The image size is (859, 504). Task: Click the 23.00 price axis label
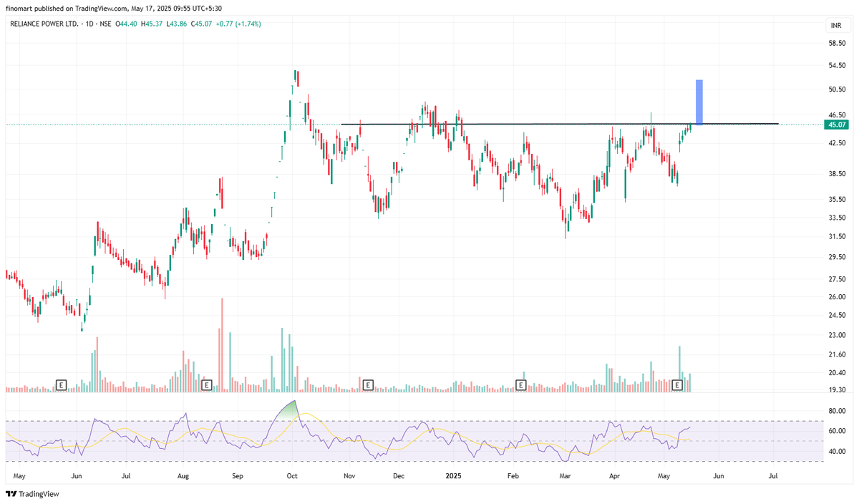(836, 335)
